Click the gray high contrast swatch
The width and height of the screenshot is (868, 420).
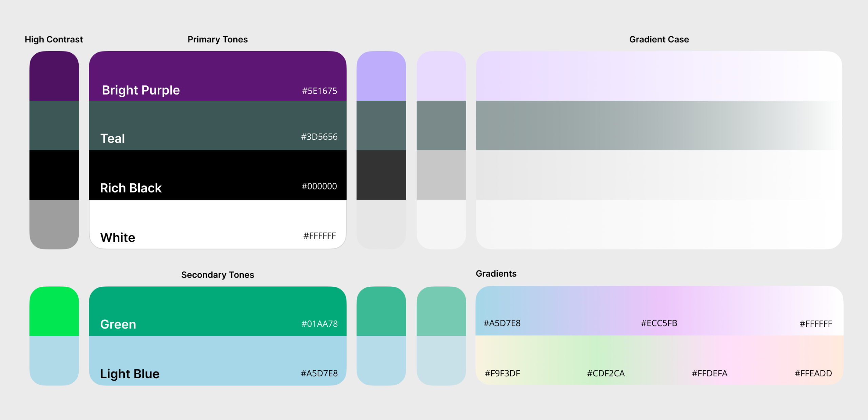(54, 224)
